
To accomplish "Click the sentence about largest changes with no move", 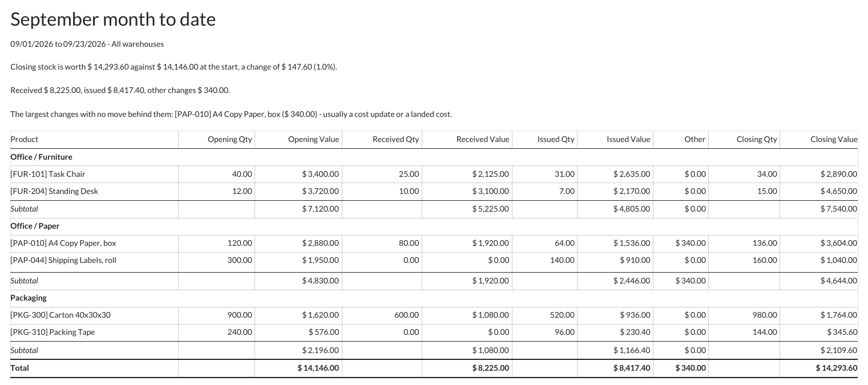I will pos(231,114).
